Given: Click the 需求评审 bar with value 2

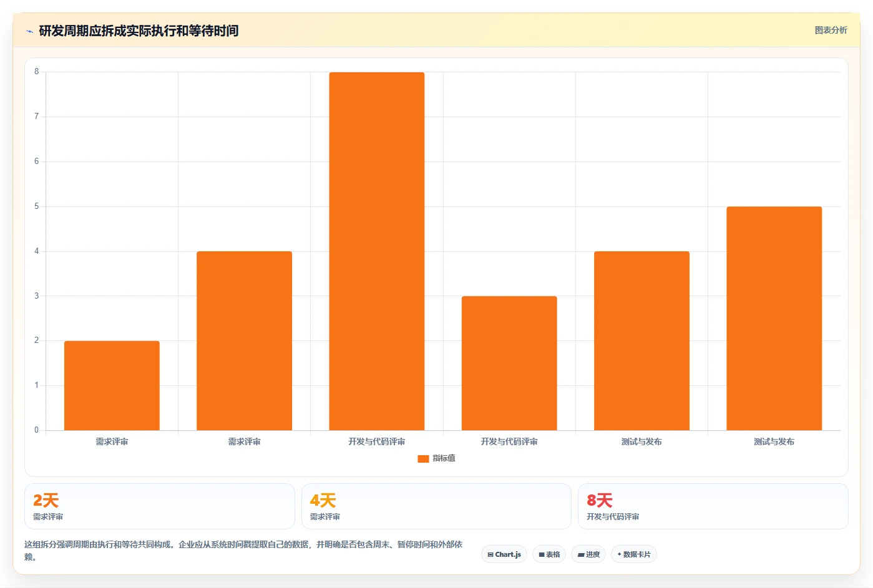Looking at the screenshot, I should click(112, 385).
